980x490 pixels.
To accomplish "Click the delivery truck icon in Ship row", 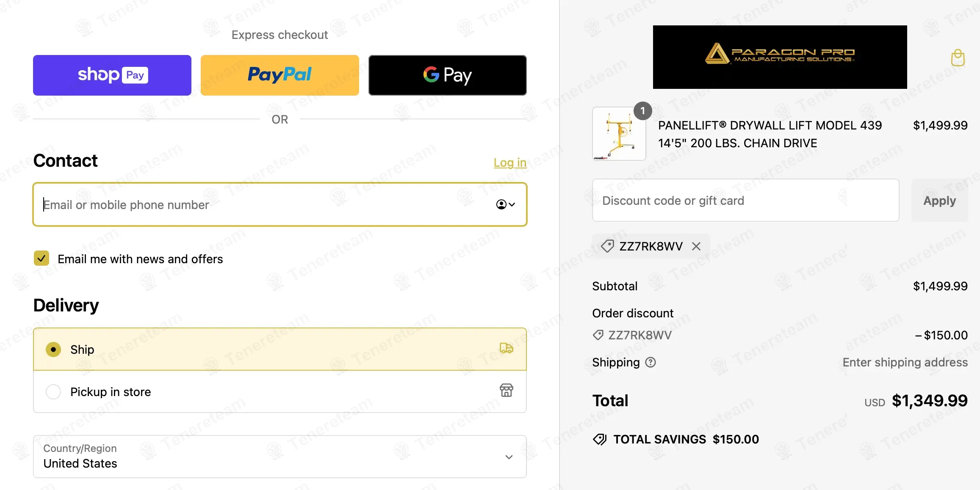I will click(x=506, y=348).
